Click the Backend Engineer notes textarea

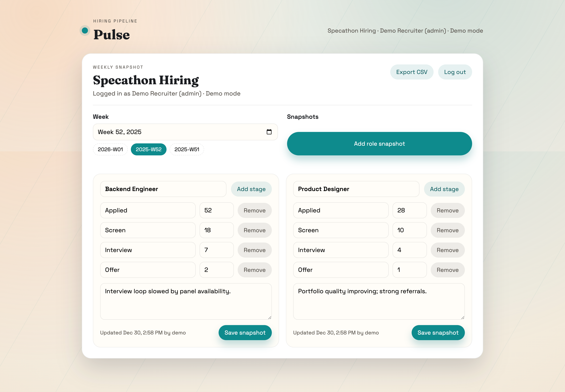(x=186, y=302)
